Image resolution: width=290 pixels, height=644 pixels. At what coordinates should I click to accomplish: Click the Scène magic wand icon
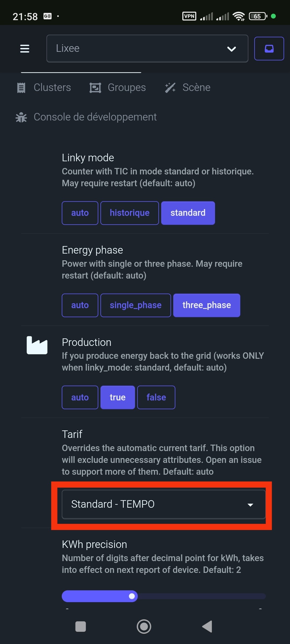[x=170, y=88]
